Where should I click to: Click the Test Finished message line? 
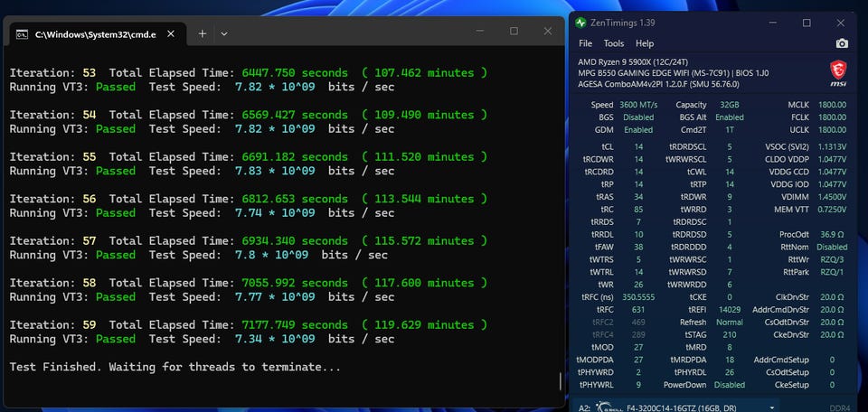(175, 367)
